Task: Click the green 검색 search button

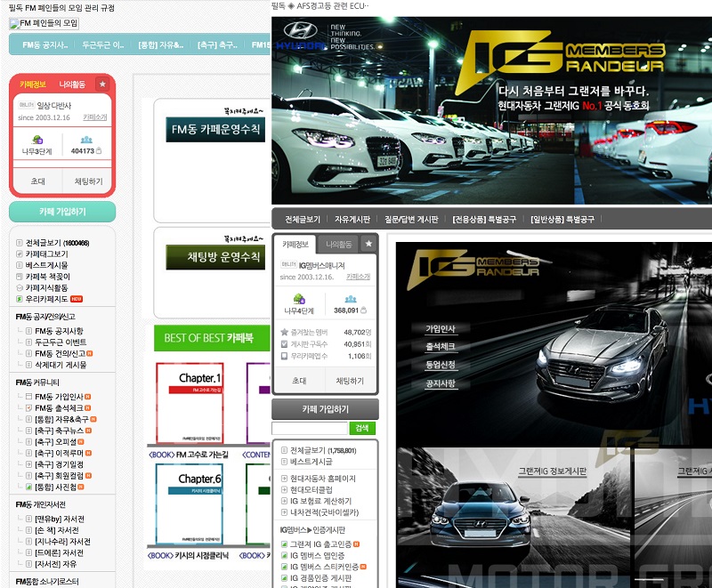Action: pyautogui.click(x=362, y=428)
